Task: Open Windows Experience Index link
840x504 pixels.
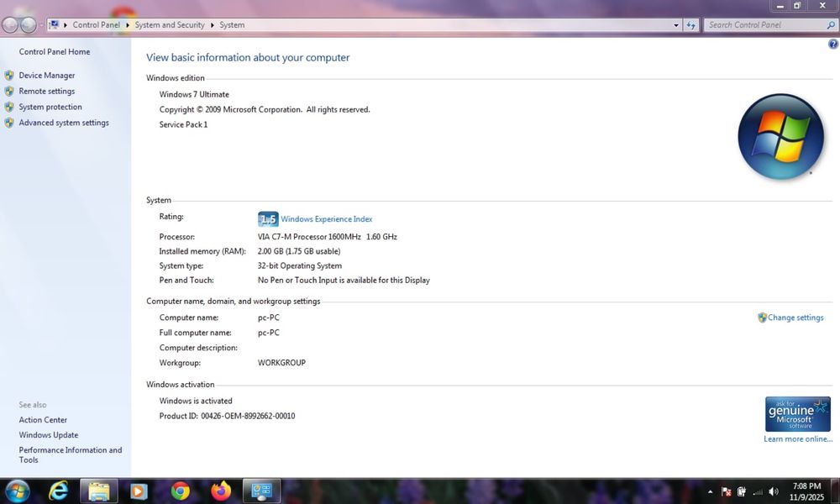Action: tap(326, 219)
